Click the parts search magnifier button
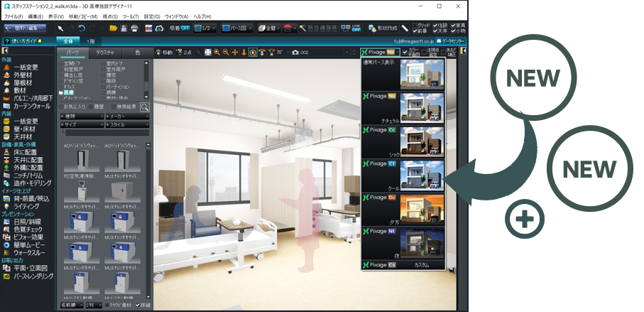644x312 pixels. [145, 107]
